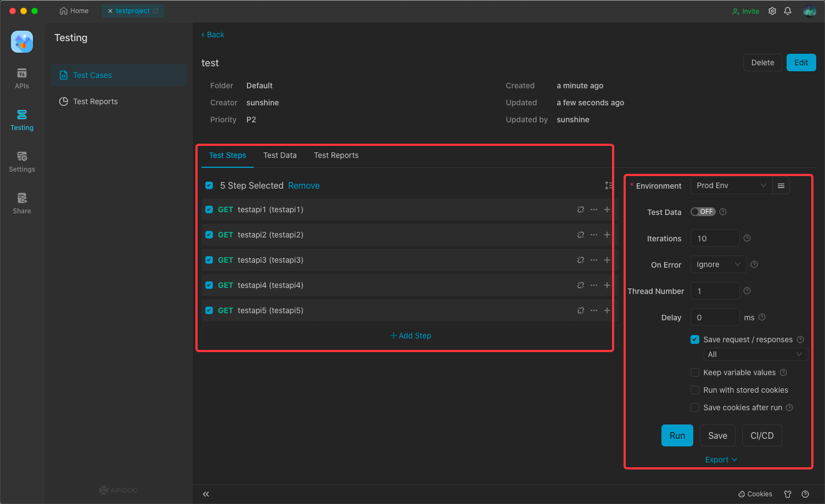
Task: Check Run with stored cookies
Action: tap(695, 390)
